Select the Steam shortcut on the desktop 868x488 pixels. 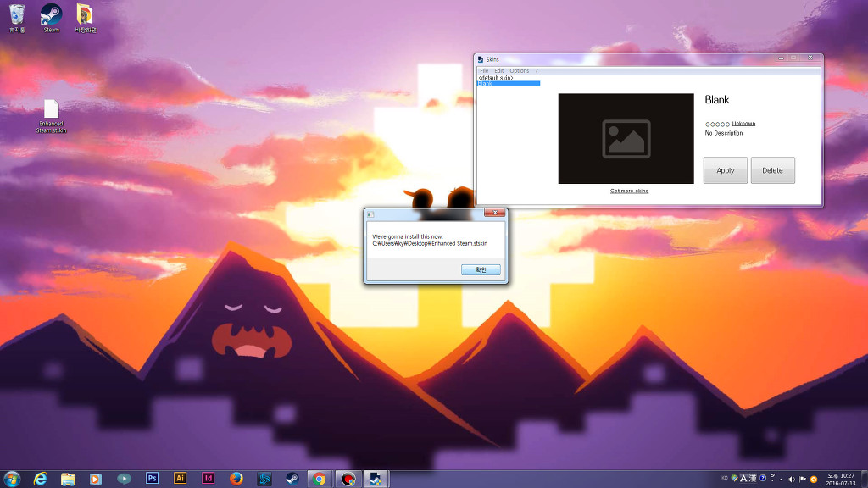pyautogui.click(x=52, y=17)
